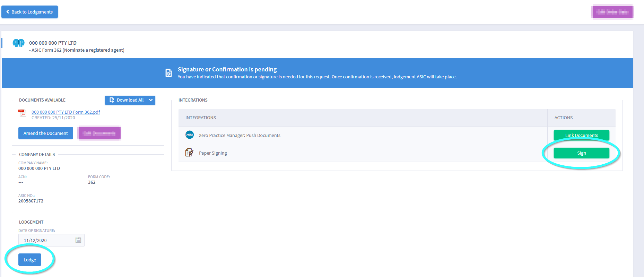Click the Paper Signing icon

point(189,153)
